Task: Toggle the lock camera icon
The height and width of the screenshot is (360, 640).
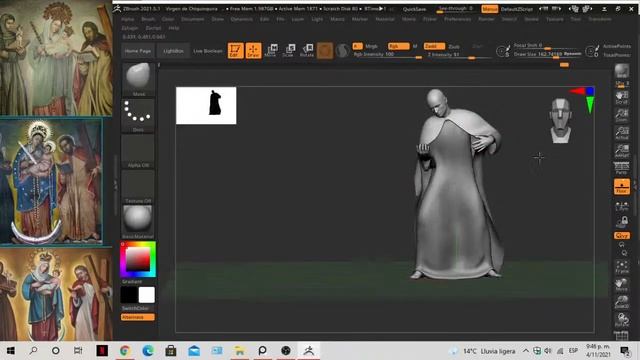Action: 622,222
